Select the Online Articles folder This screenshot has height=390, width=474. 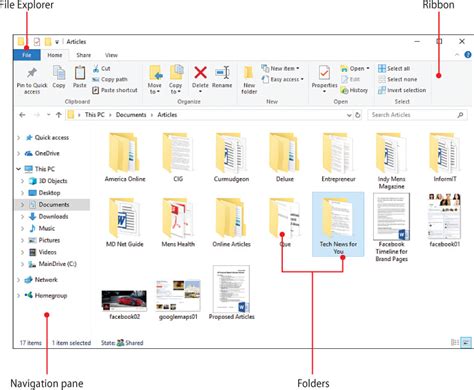click(x=231, y=222)
